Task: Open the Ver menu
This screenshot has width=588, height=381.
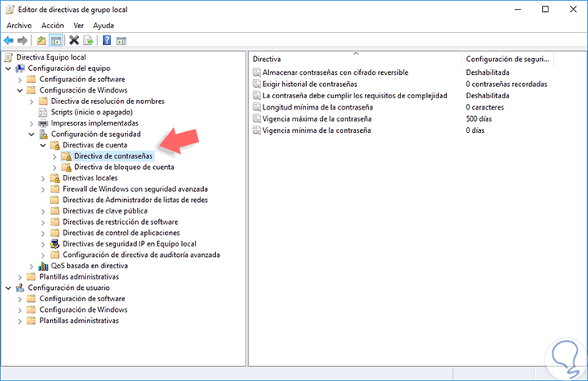Action: (78, 26)
